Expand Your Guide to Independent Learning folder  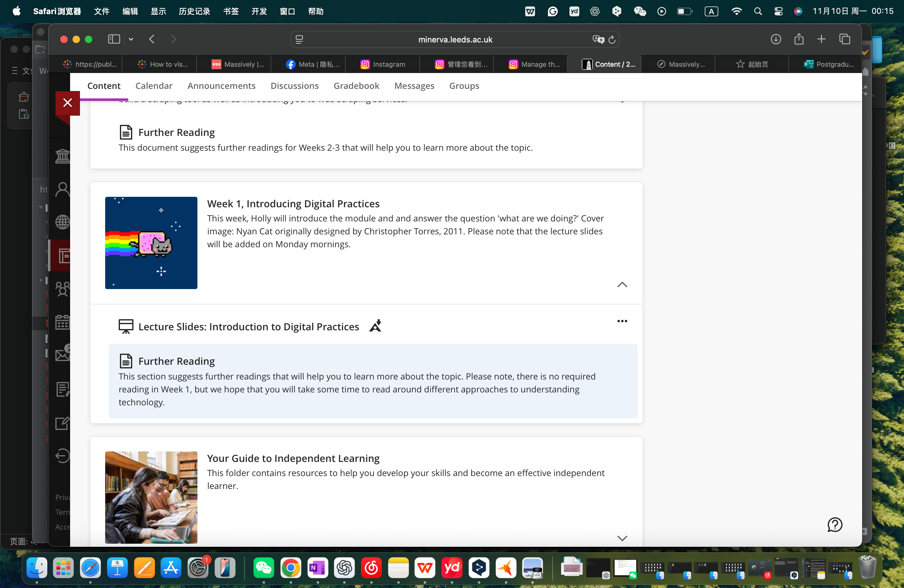(x=622, y=538)
